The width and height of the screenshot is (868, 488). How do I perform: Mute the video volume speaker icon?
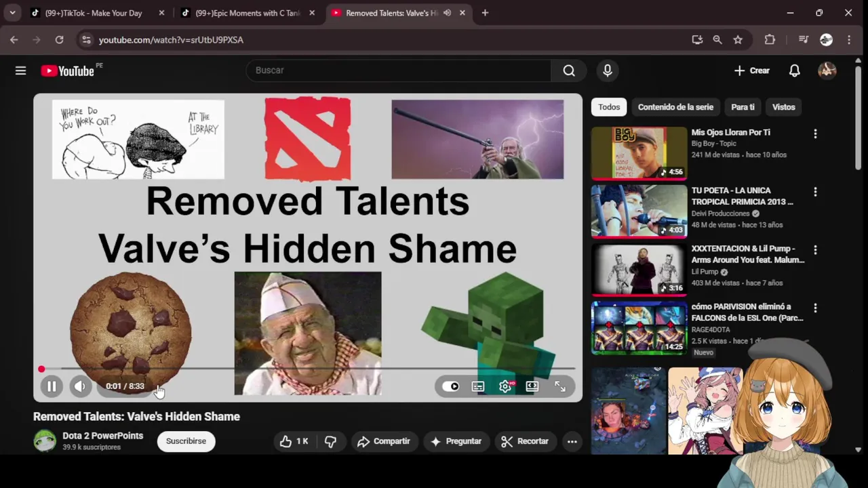coord(80,386)
